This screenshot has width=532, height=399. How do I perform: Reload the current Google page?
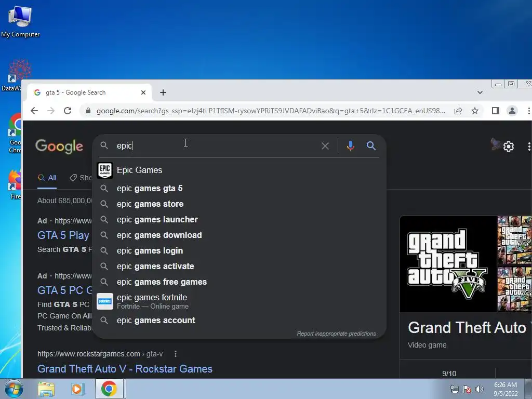(x=68, y=111)
